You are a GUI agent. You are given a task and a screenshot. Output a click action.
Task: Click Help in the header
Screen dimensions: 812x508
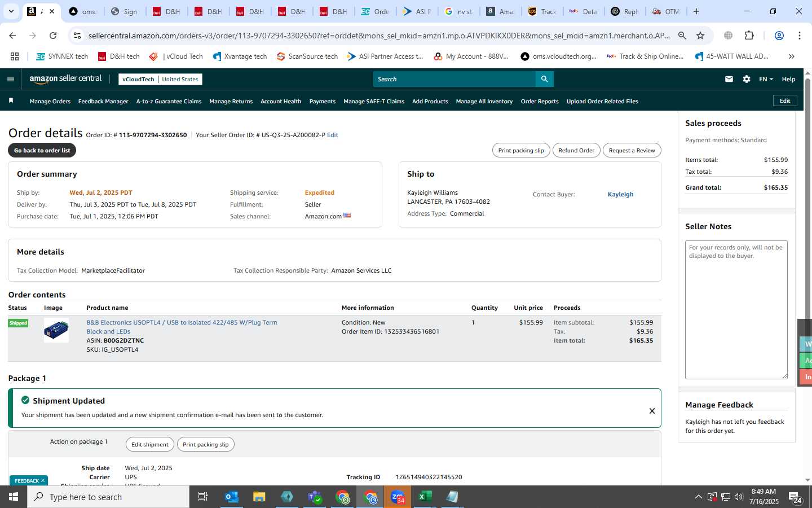[788, 79]
